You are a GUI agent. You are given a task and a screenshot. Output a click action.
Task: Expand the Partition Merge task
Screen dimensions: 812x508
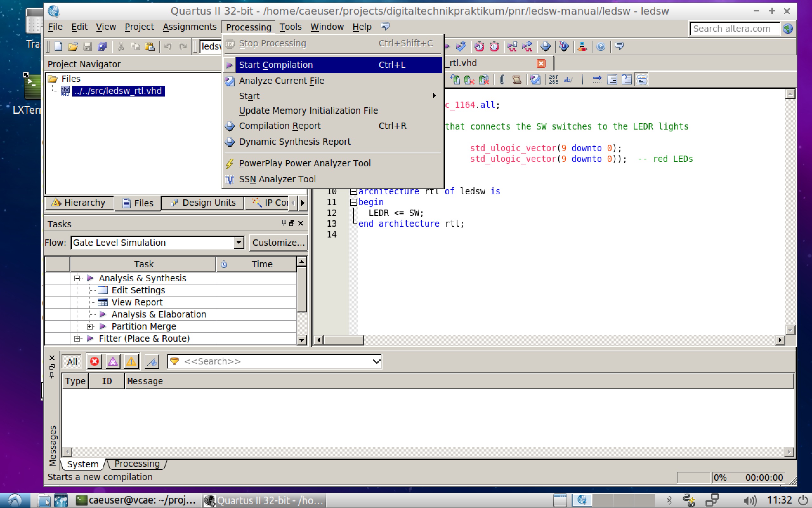[x=89, y=326]
